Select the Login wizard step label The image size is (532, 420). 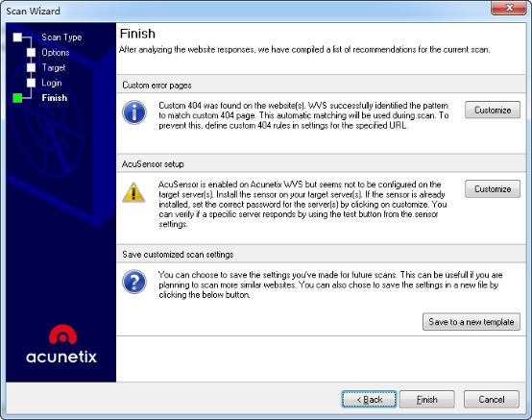pyautogui.click(x=52, y=83)
